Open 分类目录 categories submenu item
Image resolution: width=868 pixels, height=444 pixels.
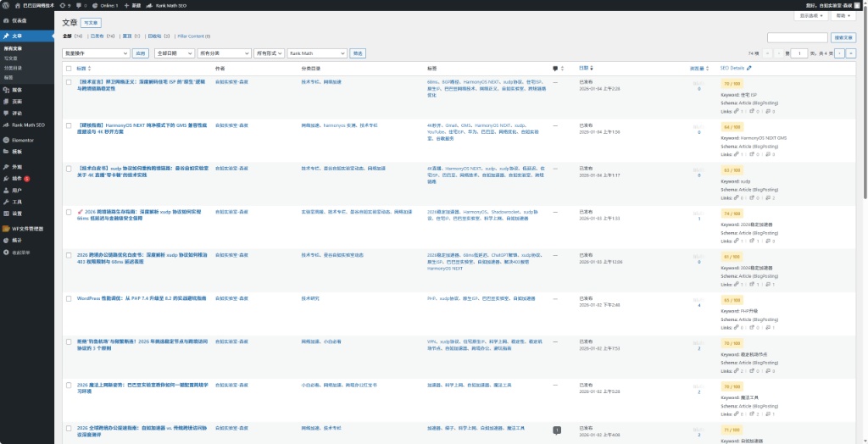[12, 68]
